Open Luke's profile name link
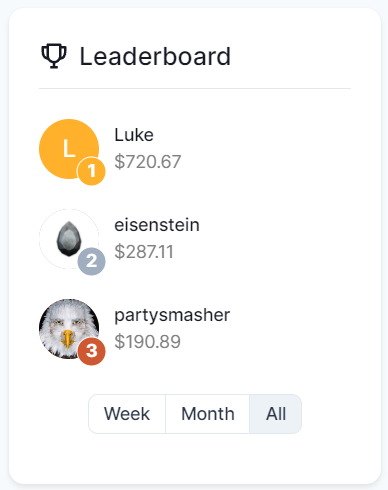This screenshot has height=490, width=388. point(134,135)
